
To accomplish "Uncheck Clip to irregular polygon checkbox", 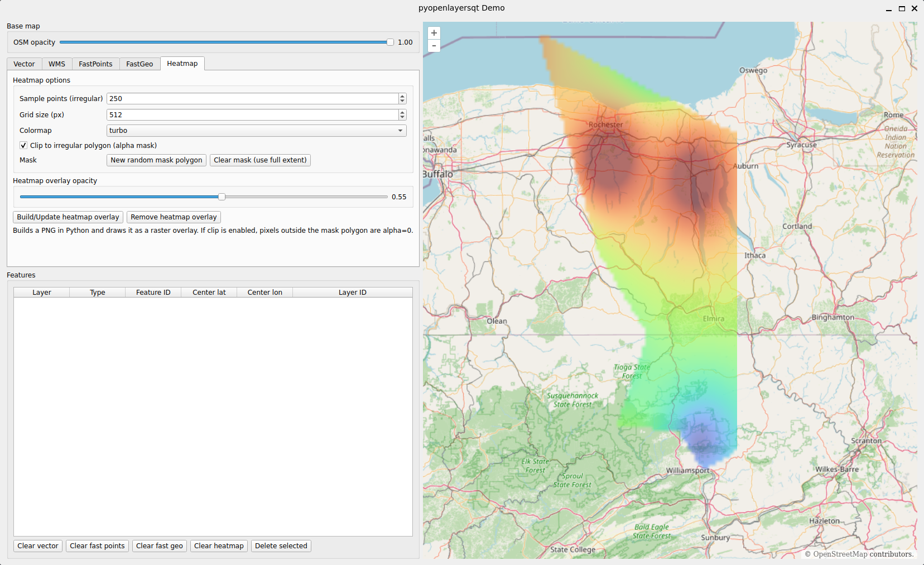I will point(23,145).
